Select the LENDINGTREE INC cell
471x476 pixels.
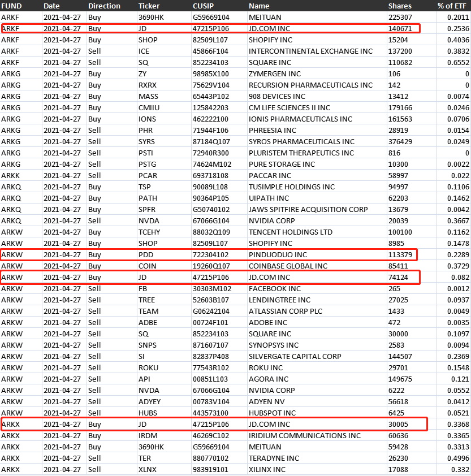pyautogui.click(x=279, y=300)
